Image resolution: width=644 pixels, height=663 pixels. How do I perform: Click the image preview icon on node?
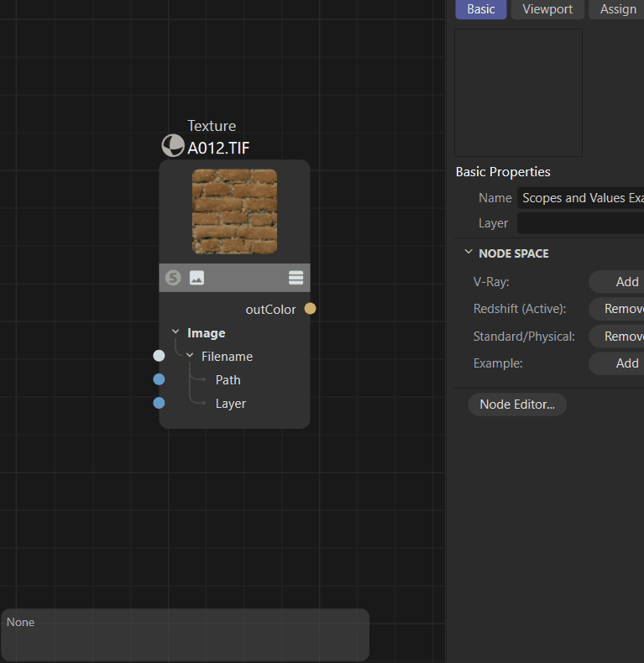[x=196, y=278]
